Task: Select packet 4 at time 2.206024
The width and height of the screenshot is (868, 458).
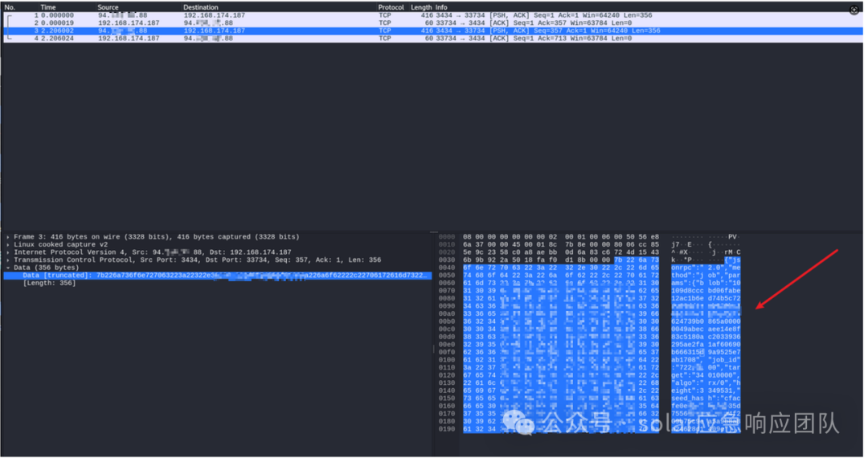Action: coord(433,39)
